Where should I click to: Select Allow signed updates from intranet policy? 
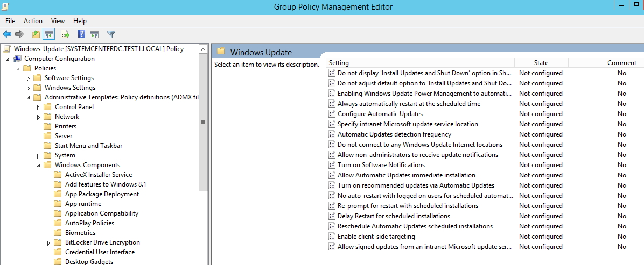[425, 247]
